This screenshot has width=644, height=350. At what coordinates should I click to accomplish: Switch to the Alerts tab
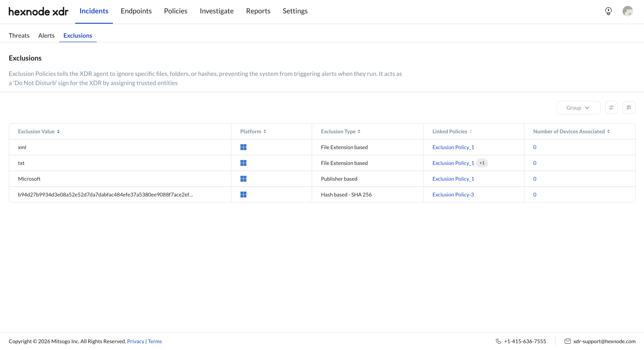point(46,35)
